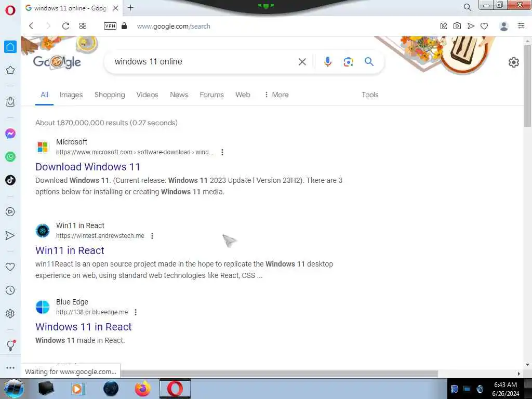Open History clock in the sidebar

click(x=10, y=290)
